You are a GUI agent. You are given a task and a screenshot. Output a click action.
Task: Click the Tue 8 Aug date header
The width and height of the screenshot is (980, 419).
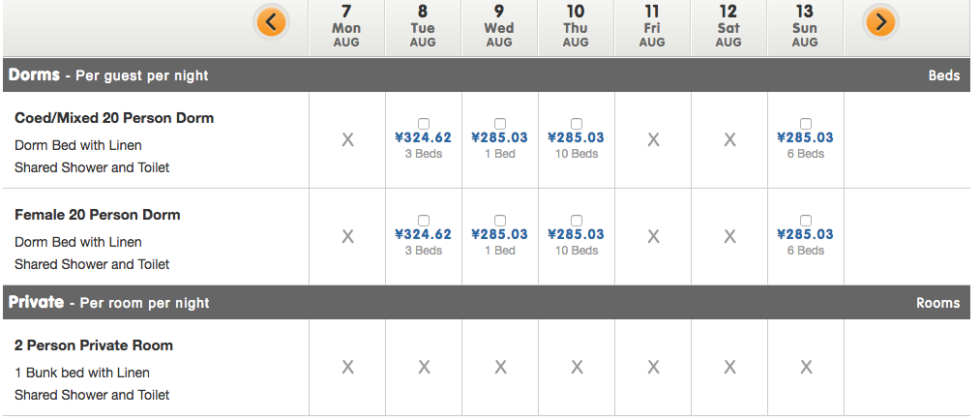pos(423,26)
